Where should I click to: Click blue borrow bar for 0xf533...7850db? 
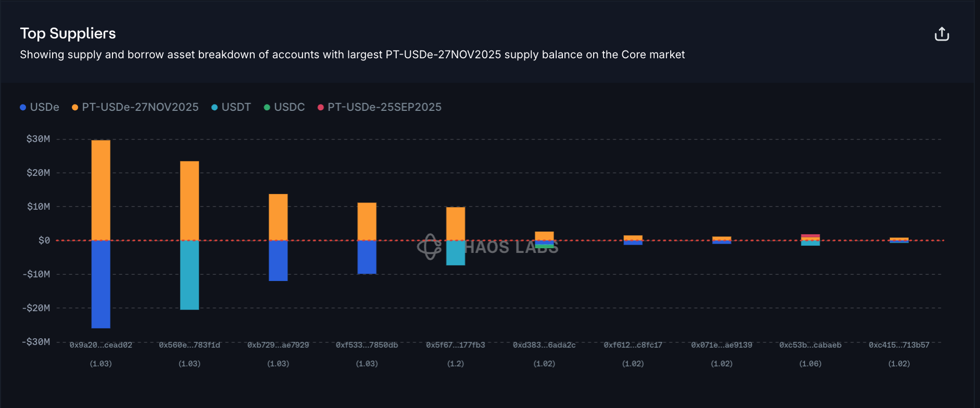click(367, 257)
